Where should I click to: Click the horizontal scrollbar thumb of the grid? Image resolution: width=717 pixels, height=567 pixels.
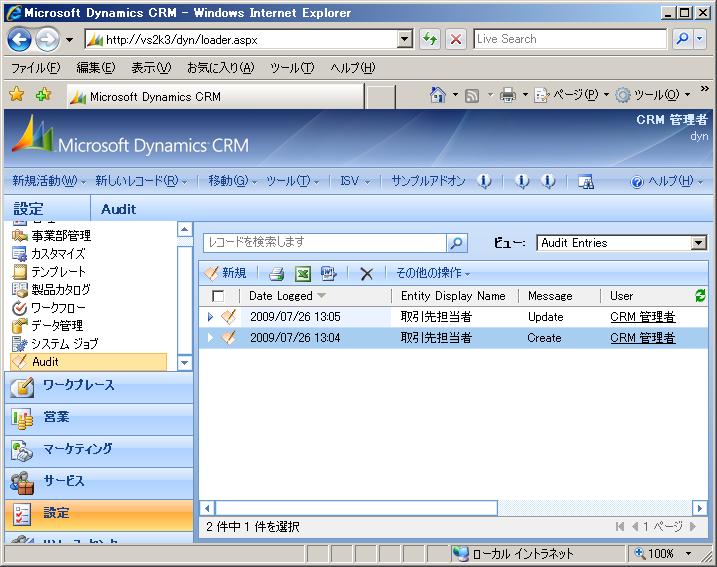coord(356,508)
